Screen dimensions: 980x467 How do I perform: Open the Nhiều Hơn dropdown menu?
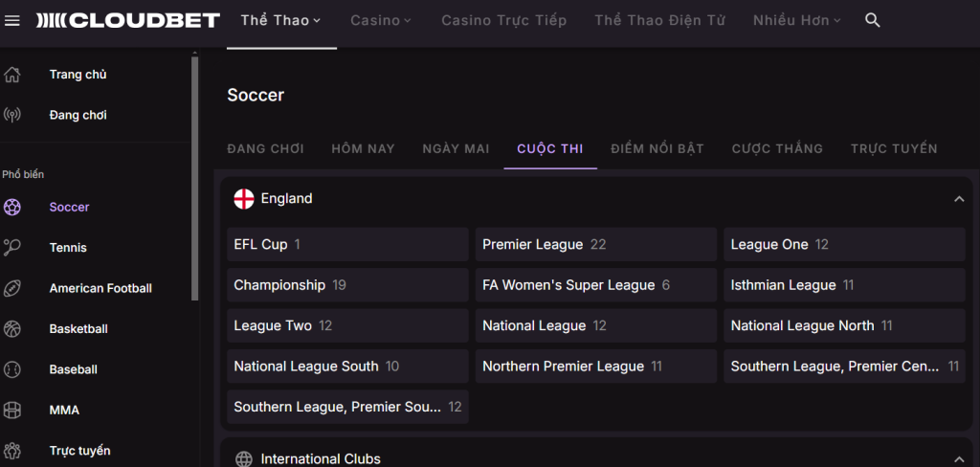[791, 21]
